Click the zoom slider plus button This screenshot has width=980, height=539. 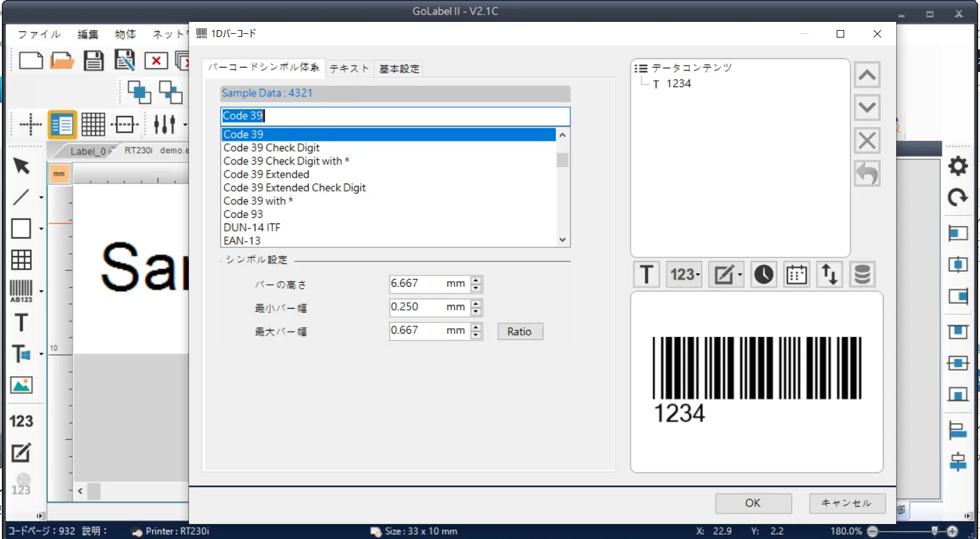point(952,531)
